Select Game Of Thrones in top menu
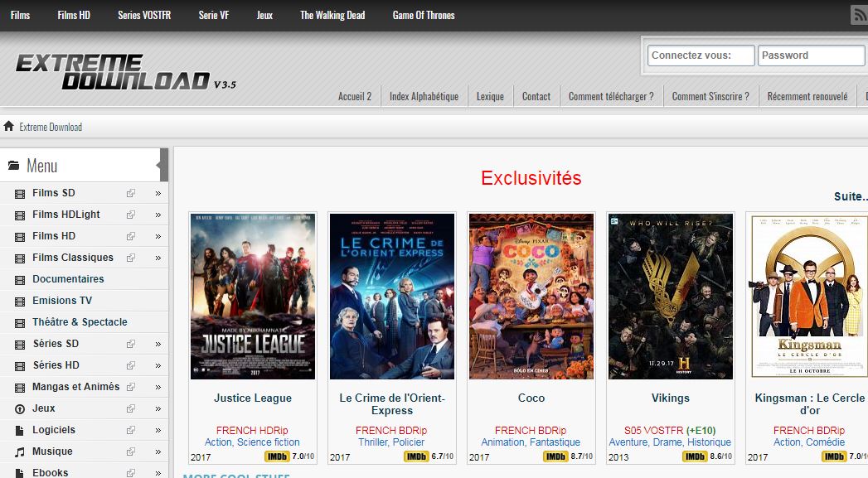This screenshot has height=478, width=868. click(424, 16)
